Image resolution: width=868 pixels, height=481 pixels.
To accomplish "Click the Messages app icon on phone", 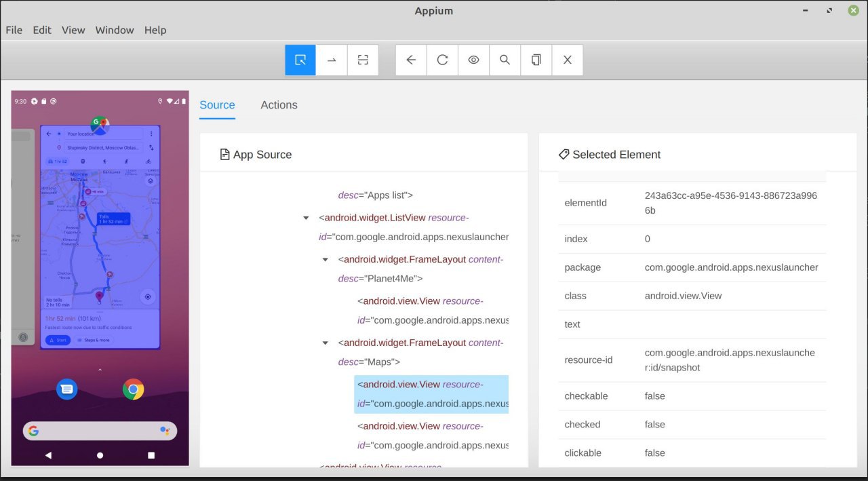I will pos(66,389).
